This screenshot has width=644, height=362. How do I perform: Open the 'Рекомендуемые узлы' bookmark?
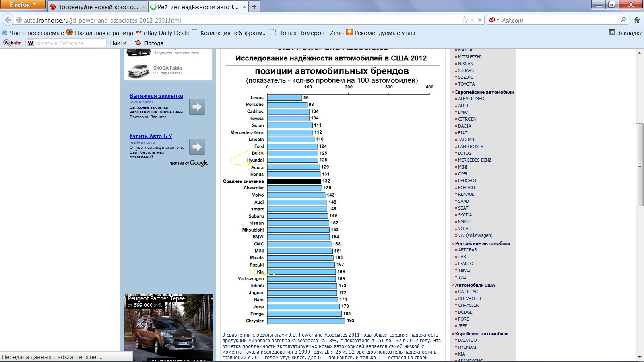point(380,33)
